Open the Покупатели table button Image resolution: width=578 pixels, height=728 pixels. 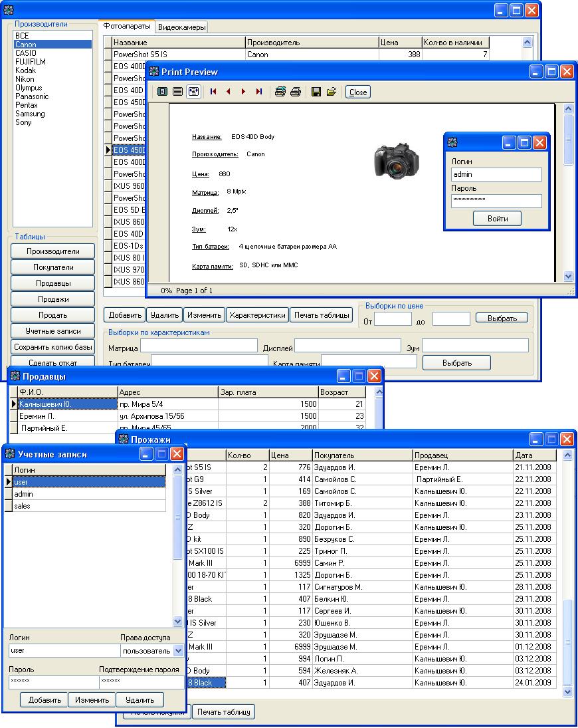tap(53, 267)
